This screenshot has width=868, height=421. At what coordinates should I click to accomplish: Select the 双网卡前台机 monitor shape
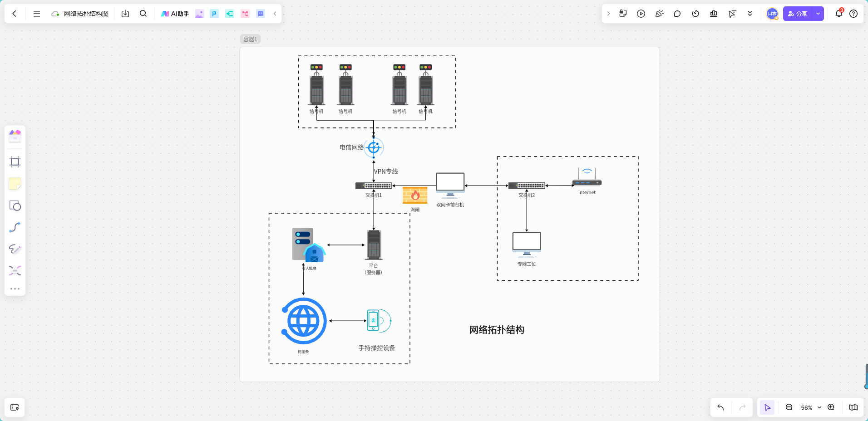450,186
